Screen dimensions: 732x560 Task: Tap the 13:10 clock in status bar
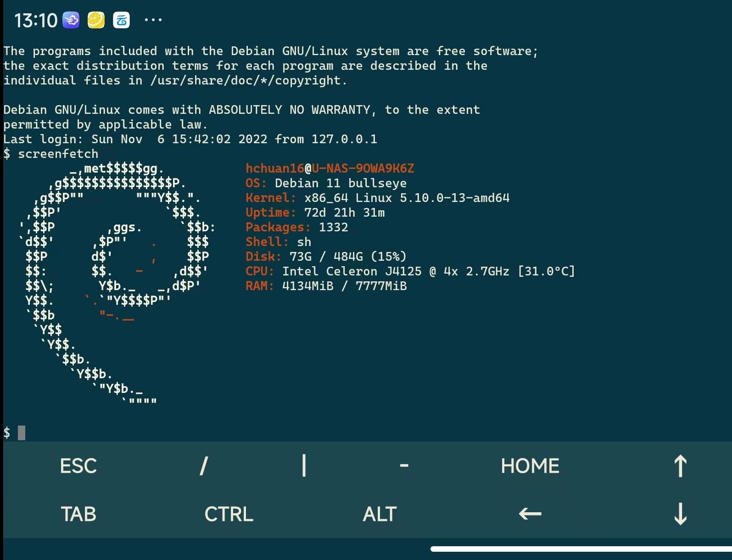tap(35, 20)
